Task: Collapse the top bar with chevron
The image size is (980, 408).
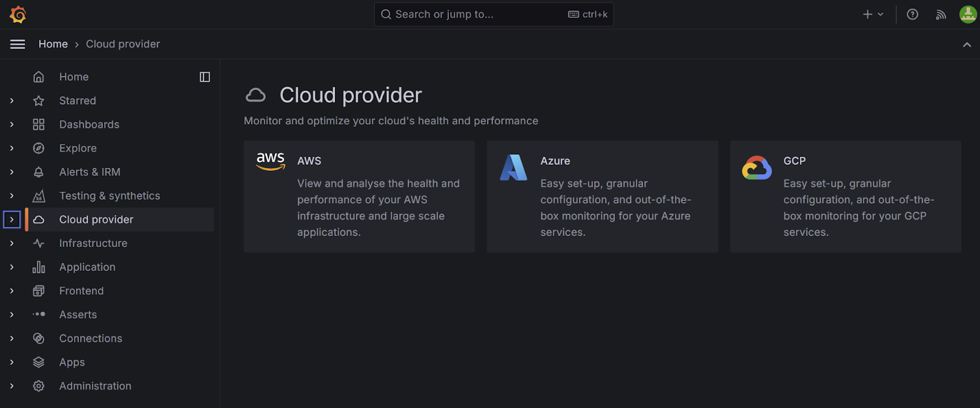Action: click(x=967, y=44)
